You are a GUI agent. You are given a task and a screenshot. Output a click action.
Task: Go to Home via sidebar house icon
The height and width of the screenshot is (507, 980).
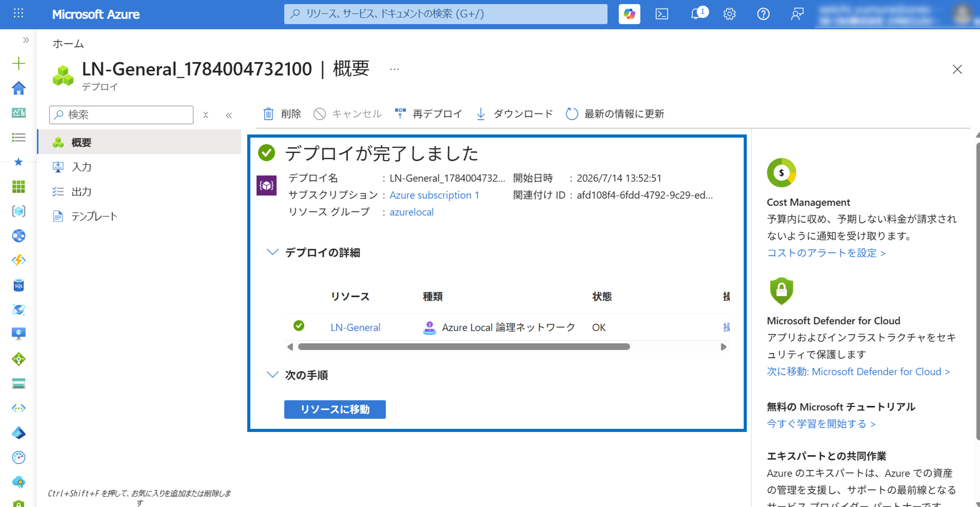[18, 88]
